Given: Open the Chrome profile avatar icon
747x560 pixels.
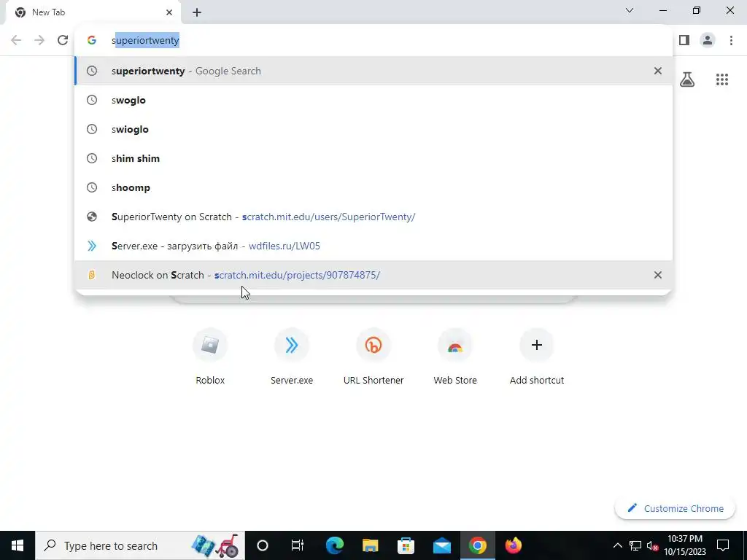Looking at the screenshot, I should 708,40.
